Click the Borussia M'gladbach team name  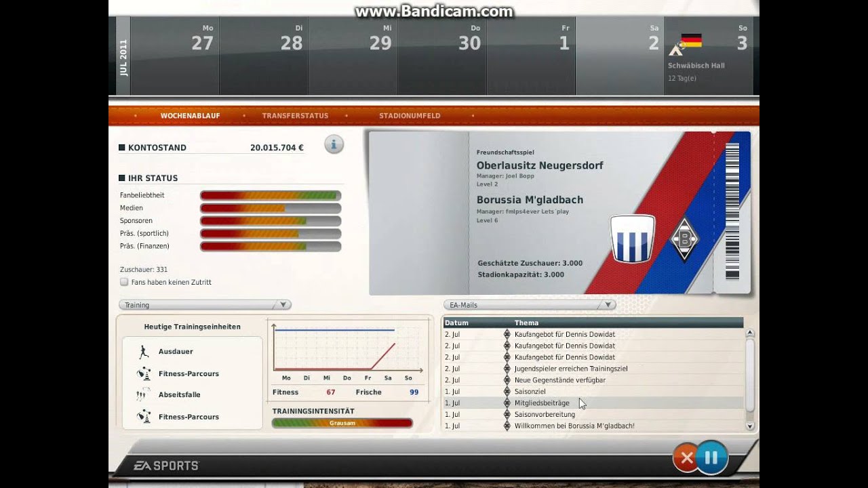(530, 200)
